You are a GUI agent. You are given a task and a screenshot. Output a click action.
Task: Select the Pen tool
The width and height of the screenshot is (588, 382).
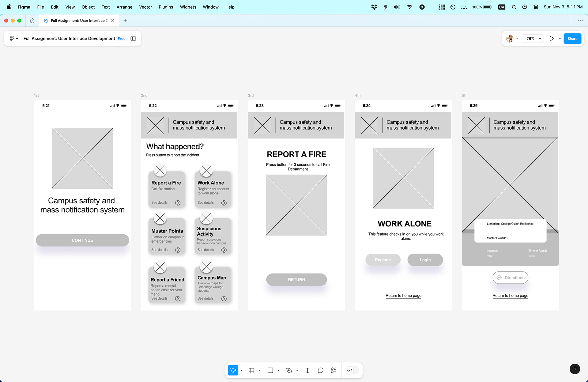coord(289,370)
